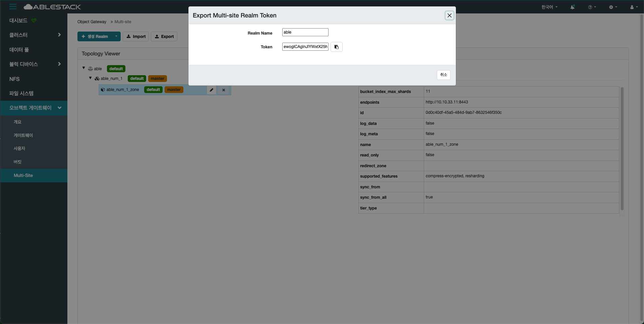
Task: Select the able realm in topology
Action: coord(98,69)
